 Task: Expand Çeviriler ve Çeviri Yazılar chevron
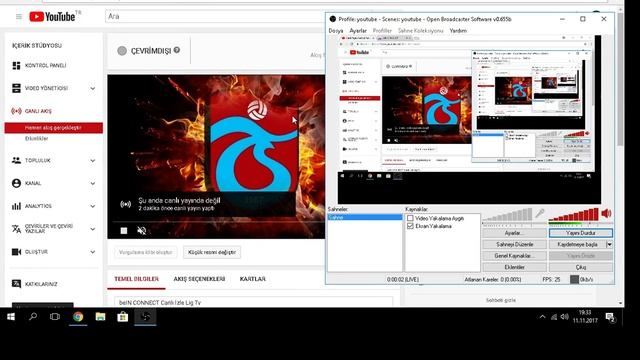93,229
